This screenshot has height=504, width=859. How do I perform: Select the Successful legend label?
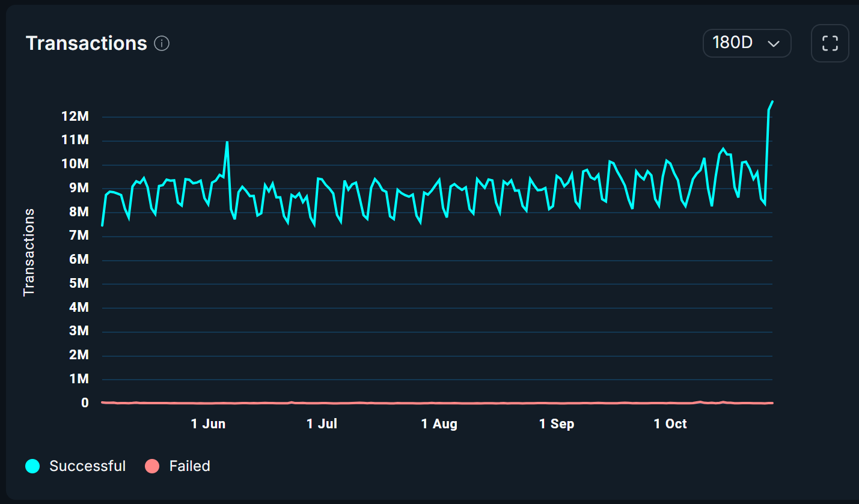click(88, 466)
